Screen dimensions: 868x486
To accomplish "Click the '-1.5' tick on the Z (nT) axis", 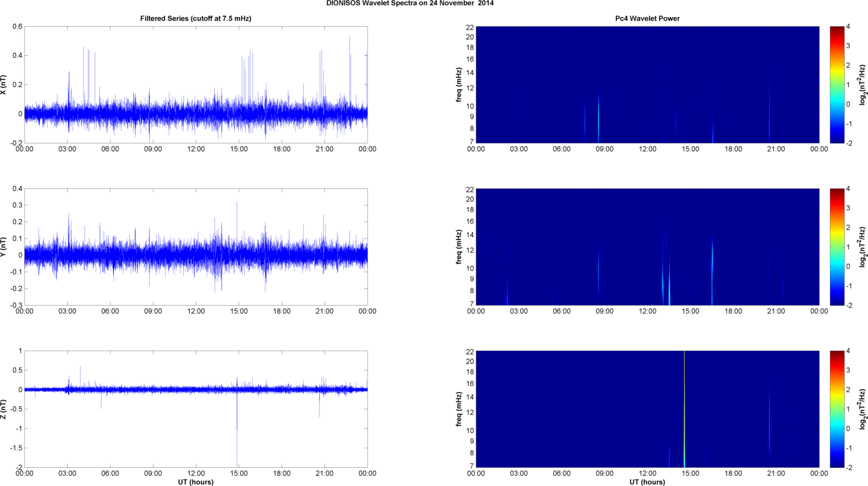I will tap(15, 448).
